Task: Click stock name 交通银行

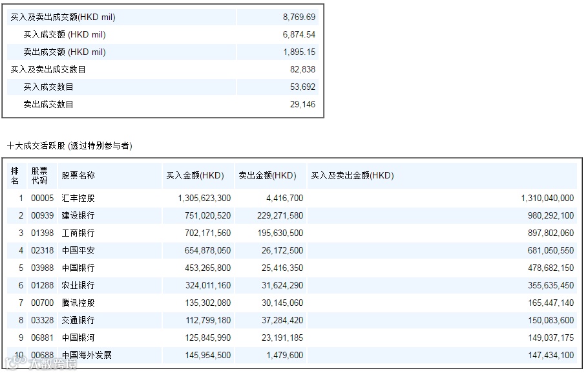Action: coord(78,320)
